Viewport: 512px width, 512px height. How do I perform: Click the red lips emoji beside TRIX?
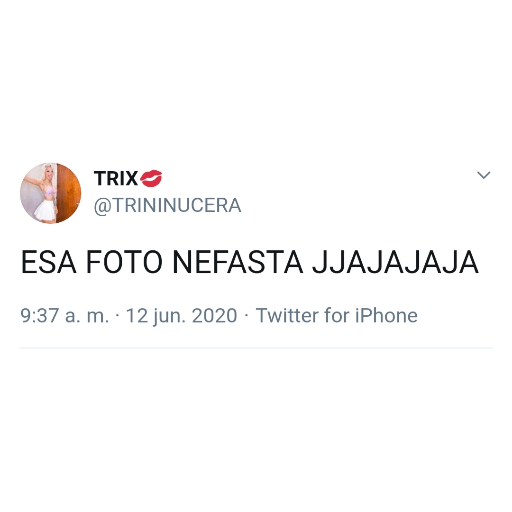(151, 178)
